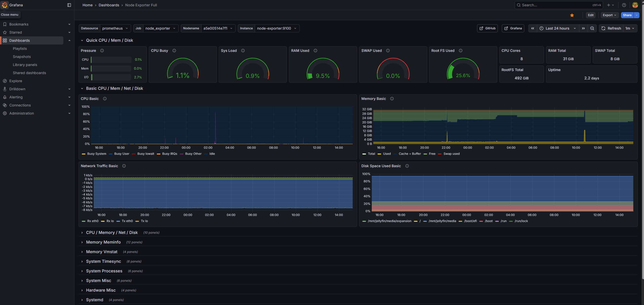Open Snapshots under Dashboards
The image size is (644, 305).
pos(22,57)
